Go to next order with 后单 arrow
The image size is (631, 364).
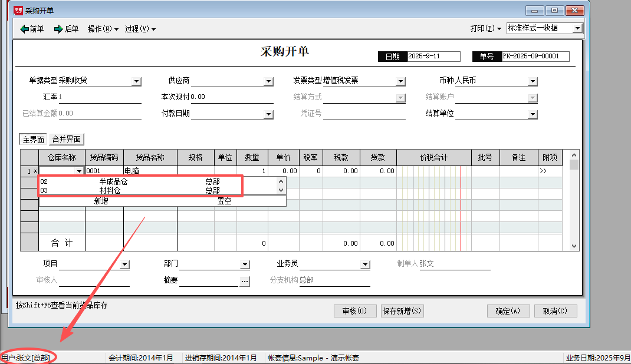(66, 29)
